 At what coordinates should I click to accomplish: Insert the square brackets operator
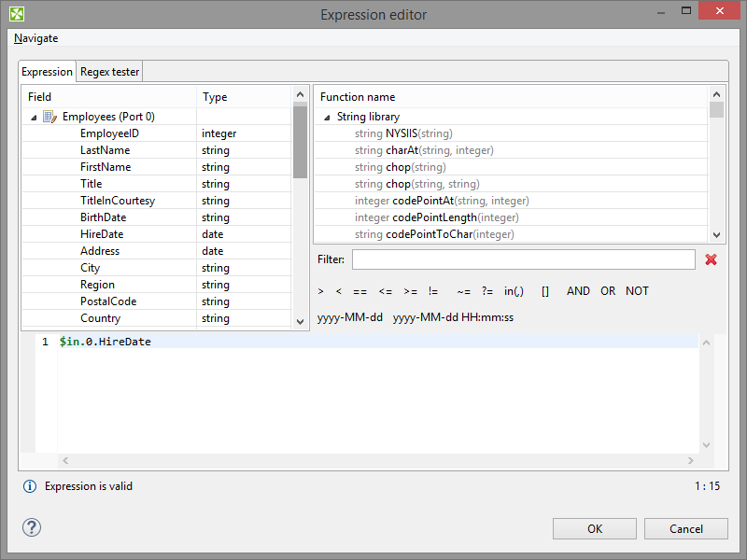(x=545, y=291)
